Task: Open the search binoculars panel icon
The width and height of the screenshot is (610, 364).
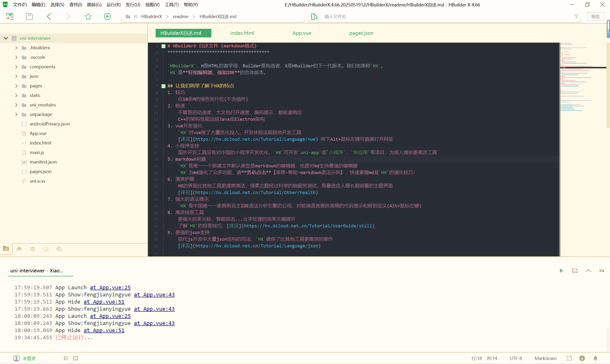Action: pos(19,249)
